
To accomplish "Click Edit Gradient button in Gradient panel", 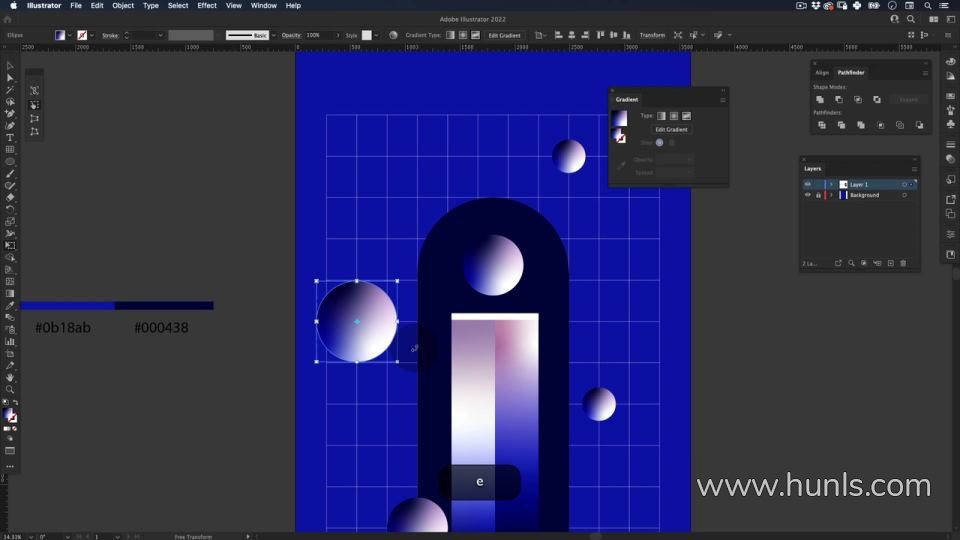I will point(671,130).
